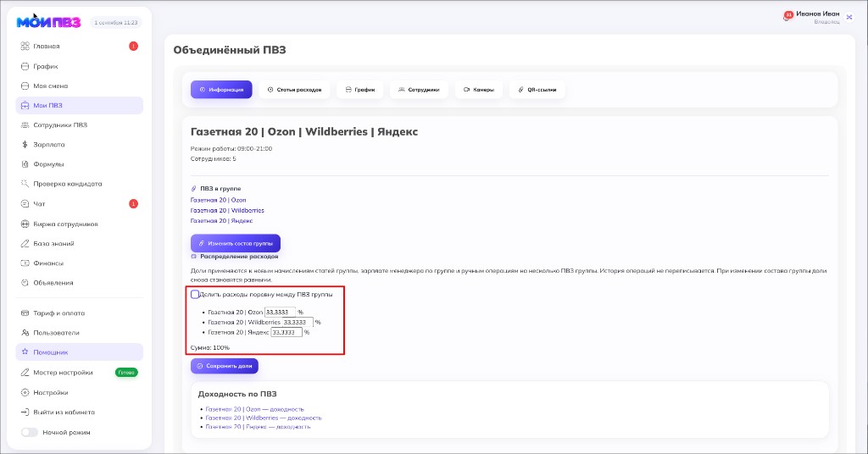Focus the Ozon share percent field
The image size is (868, 454).
[x=280, y=312]
